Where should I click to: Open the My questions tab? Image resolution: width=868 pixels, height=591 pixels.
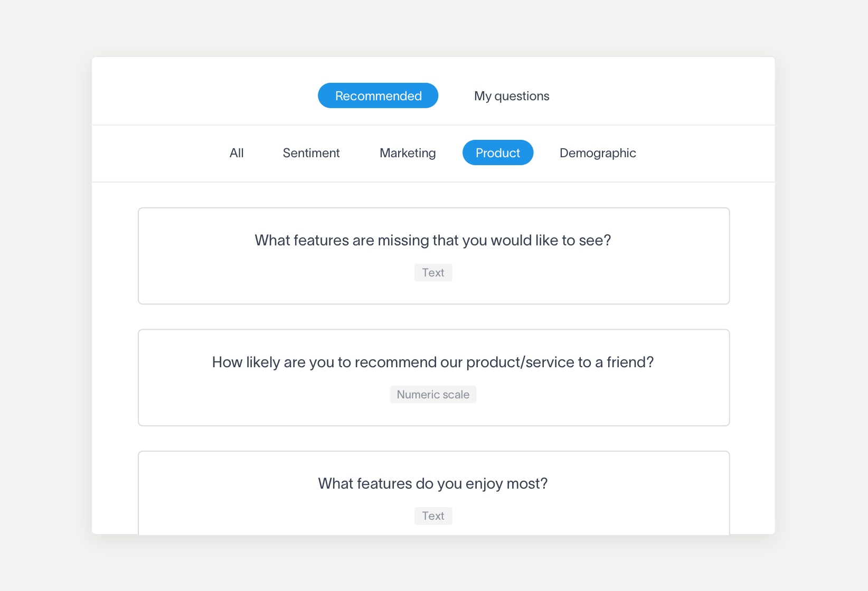coord(512,96)
